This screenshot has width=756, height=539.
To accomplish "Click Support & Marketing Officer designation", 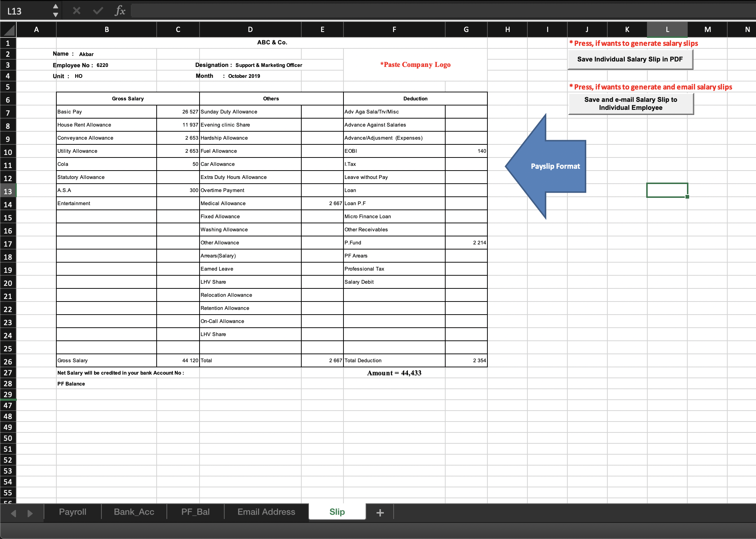I will [x=269, y=65].
